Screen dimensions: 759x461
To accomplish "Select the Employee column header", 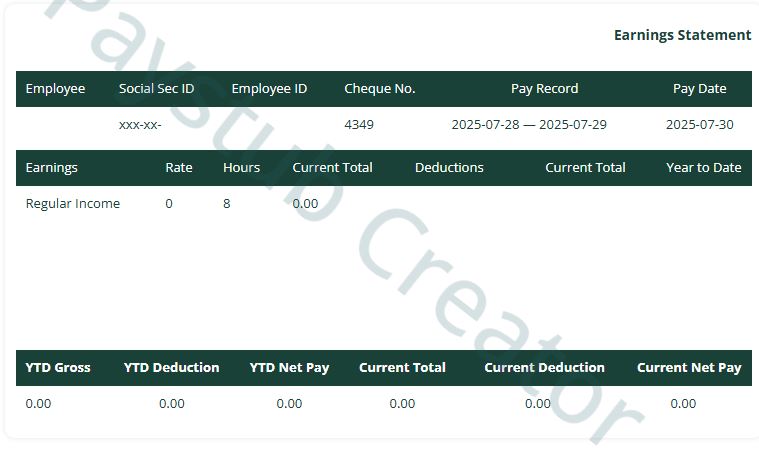I will click(x=55, y=88).
